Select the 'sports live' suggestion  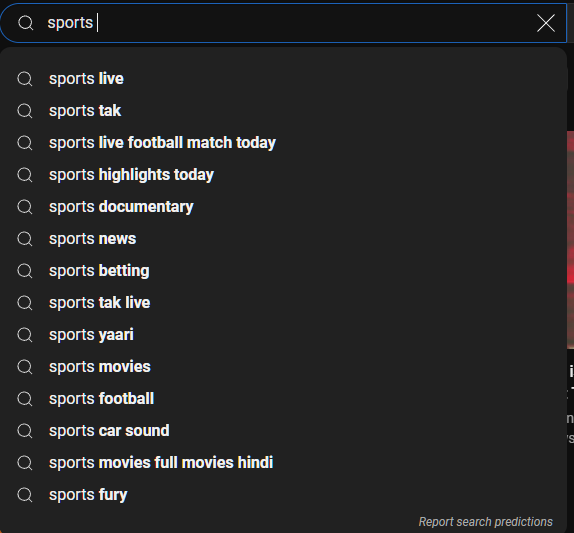[x=283, y=79]
